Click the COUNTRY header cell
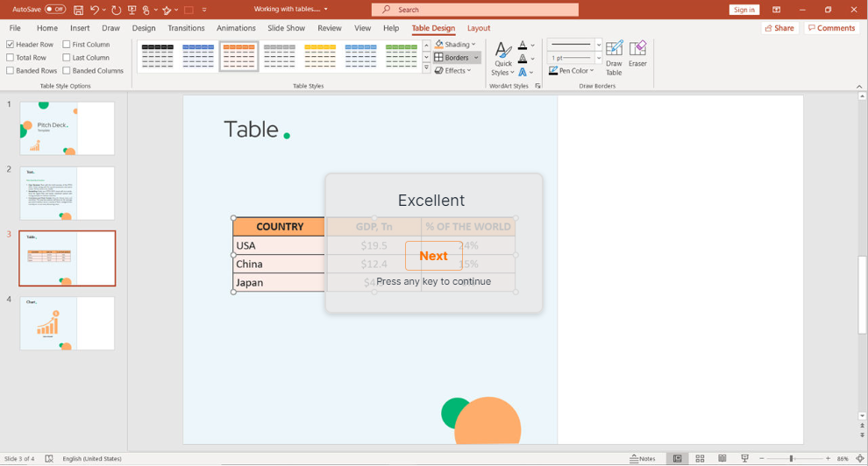The width and height of the screenshot is (868, 466). tap(279, 227)
